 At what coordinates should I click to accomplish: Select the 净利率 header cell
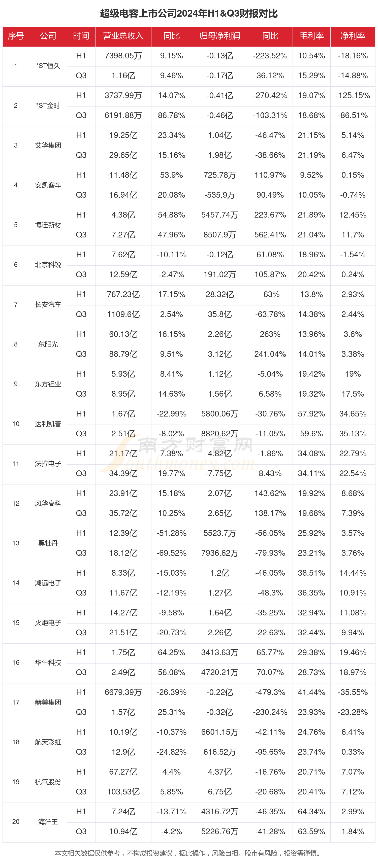coord(353,36)
